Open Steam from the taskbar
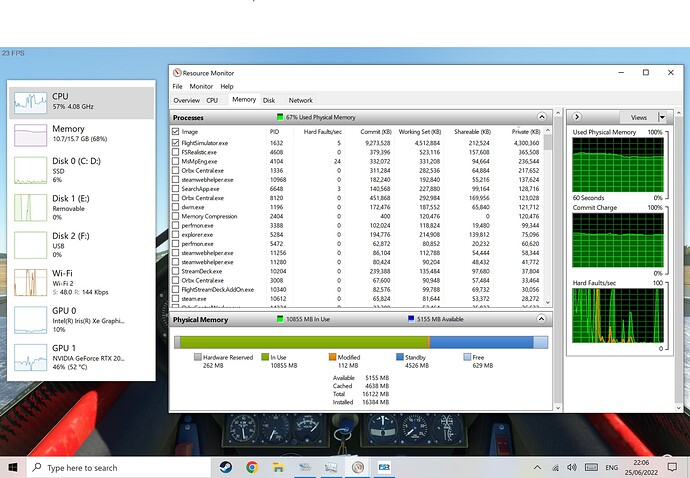Image resolution: width=690 pixels, height=478 pixels. click(226, 467)
